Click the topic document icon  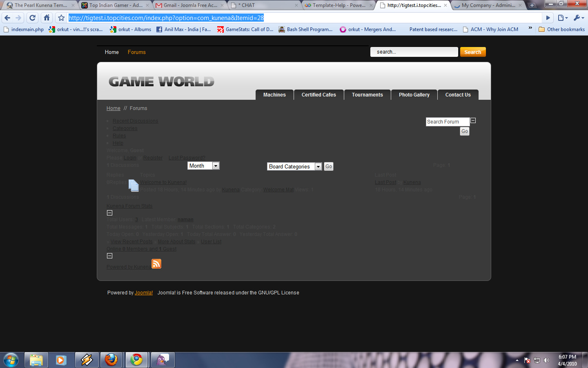(x=134, y=186)
